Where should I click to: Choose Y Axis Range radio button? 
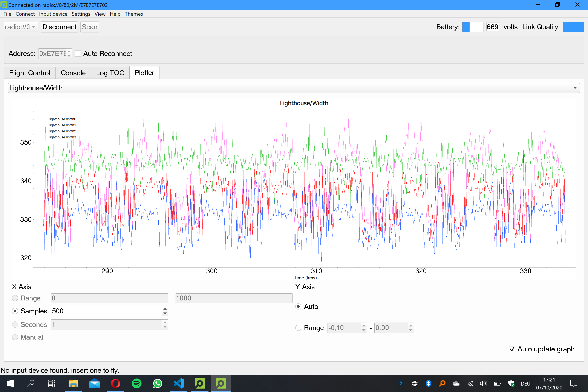pyautogui.click(x=298, y=328)
